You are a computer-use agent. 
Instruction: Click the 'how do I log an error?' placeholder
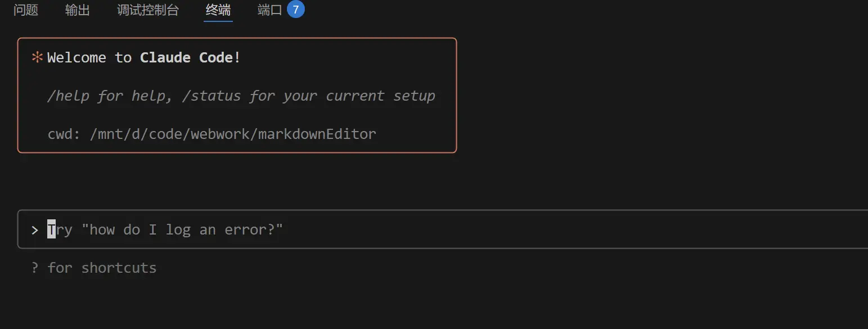182,229
